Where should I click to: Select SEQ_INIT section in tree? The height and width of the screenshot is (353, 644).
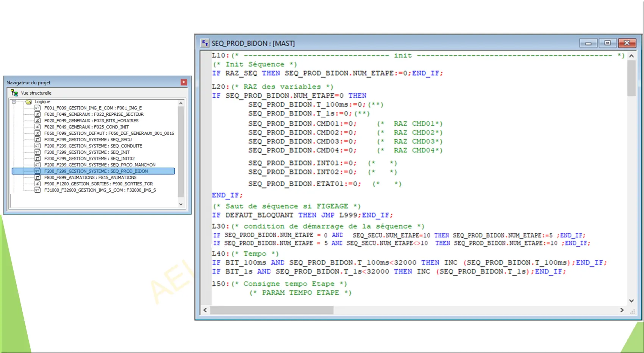87,152
